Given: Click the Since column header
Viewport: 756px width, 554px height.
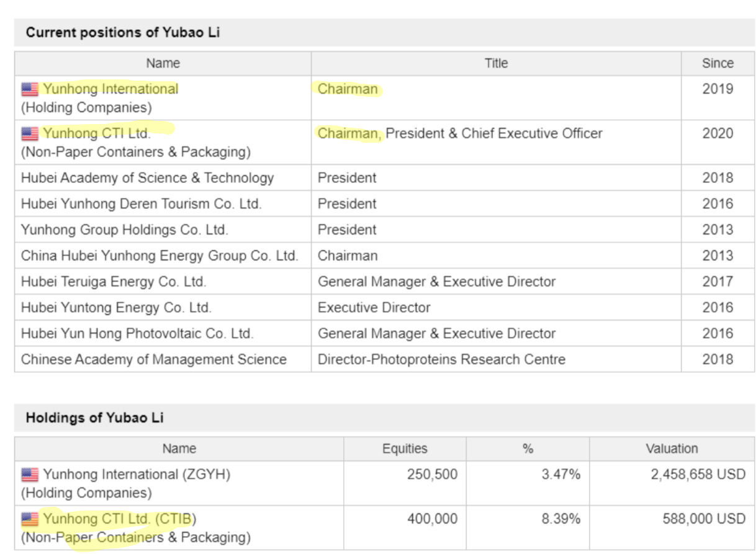Looking at the screenshot, I should pos(718,63).
